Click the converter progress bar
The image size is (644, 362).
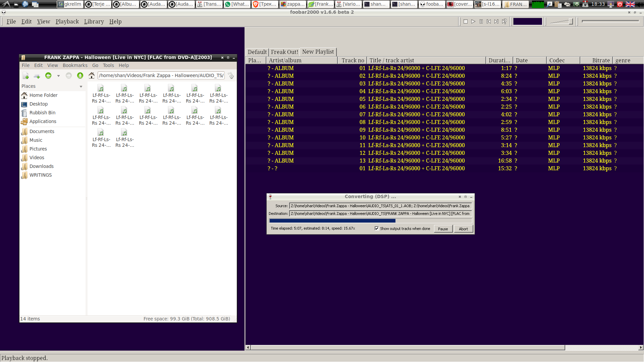pos(370,221)
